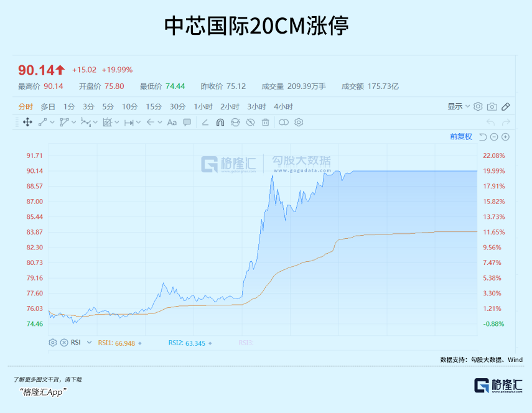The height and width of the screenshot is (413, 532).
Task: Add a text annotation with Aa tool
Action: (172, 123)
